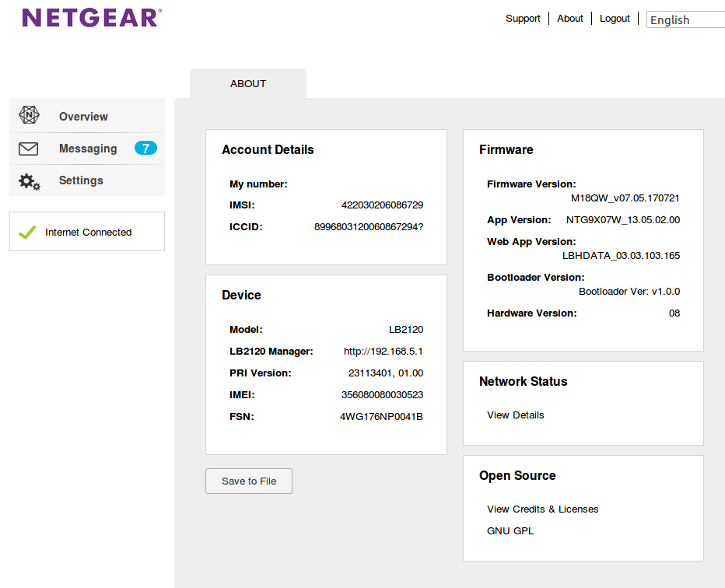Click Model value LB2120
The image size is (725, 588).
click(x=406, y=330)
